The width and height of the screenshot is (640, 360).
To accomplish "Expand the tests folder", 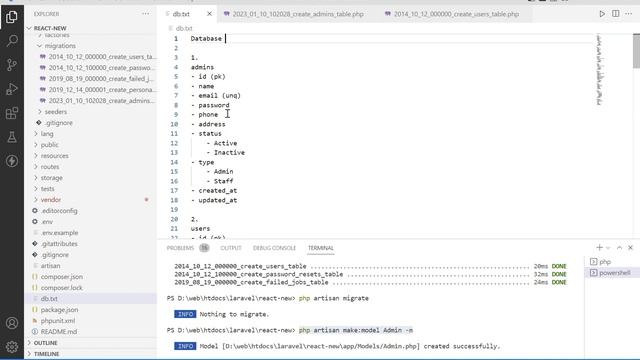I will pos(47,189).
